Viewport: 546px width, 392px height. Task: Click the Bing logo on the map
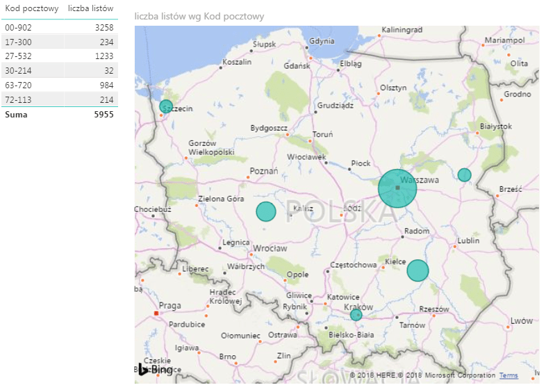[155, 370]
